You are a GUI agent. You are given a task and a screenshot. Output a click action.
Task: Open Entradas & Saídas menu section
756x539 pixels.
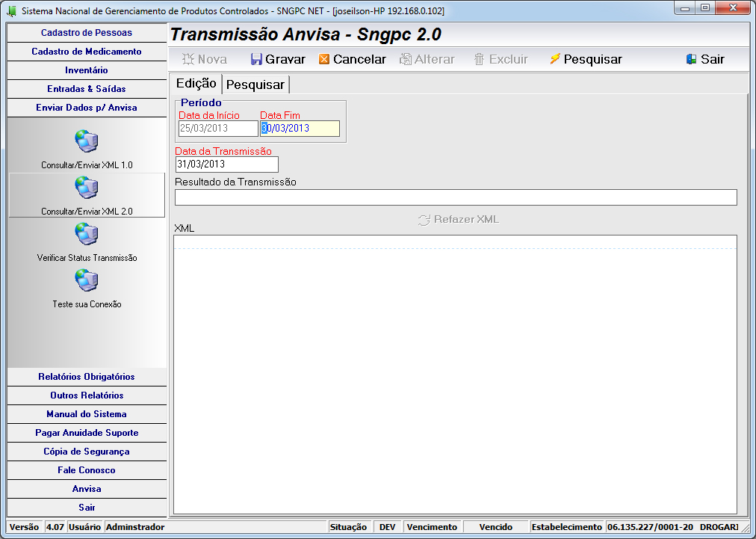point(87,89)
